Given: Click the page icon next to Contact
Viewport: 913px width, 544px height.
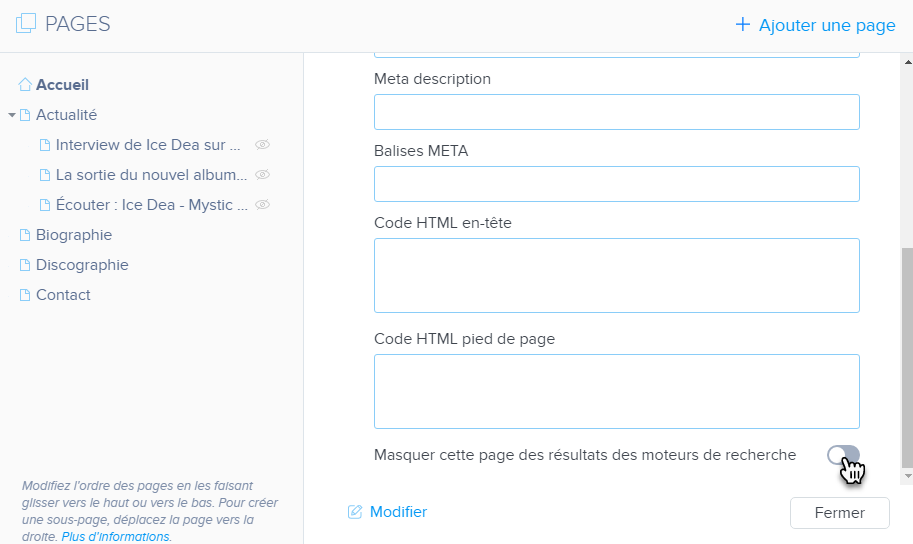Looking at the screenshot, I should click(x=25, y=295).
